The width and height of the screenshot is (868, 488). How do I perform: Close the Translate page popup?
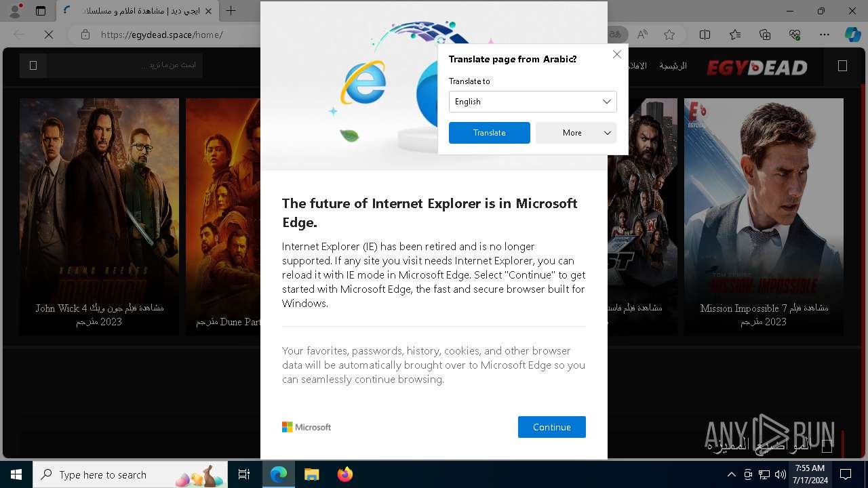(x=616, y=54)
